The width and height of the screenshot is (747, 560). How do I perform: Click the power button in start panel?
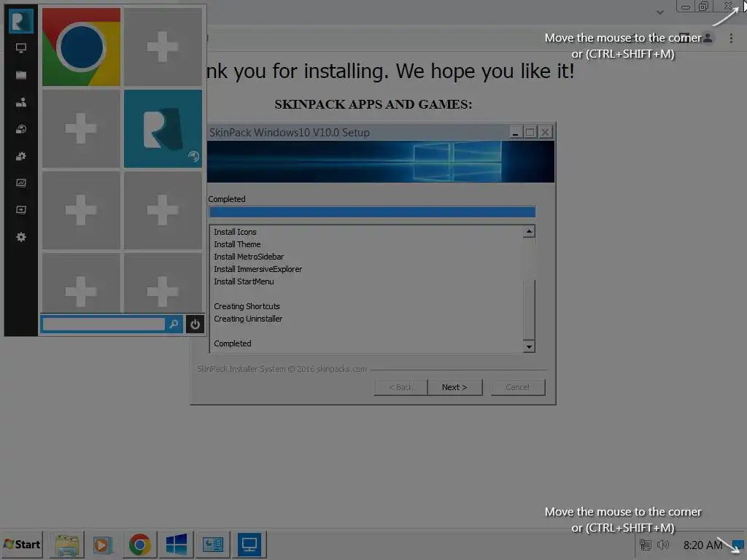point(195,324)
